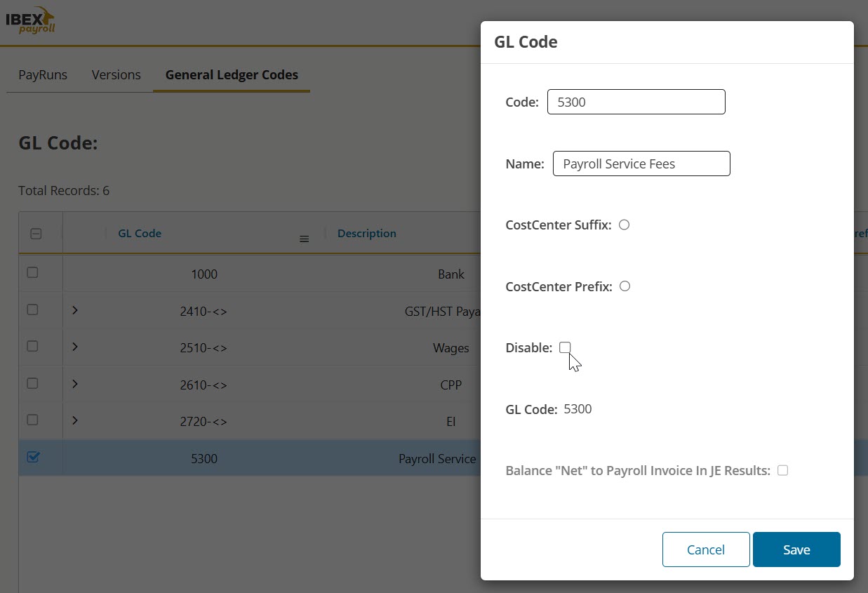
Task: Toggle the select-all header checkbox
Action: click(36, 234)
